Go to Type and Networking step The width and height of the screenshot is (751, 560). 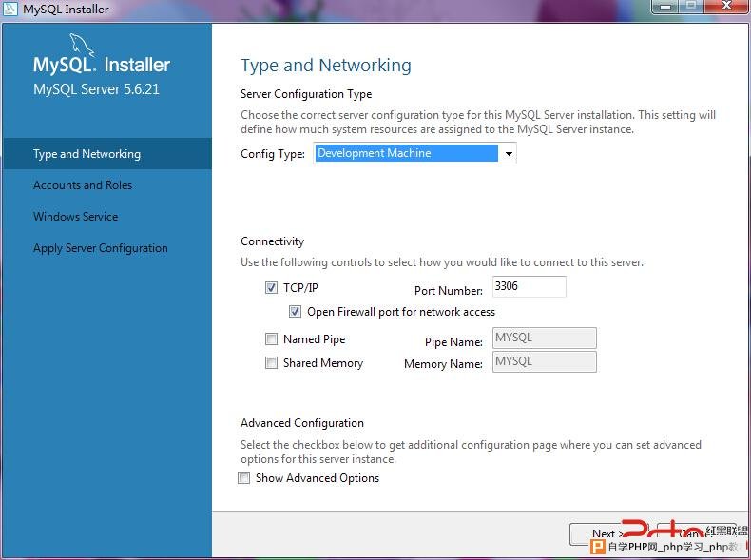coord(107,154)
